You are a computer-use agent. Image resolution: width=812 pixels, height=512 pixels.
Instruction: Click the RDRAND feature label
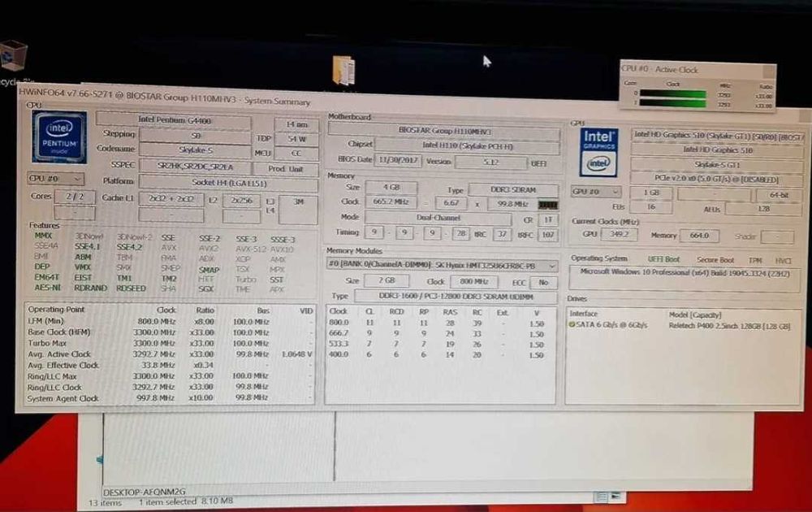(91, 288)
